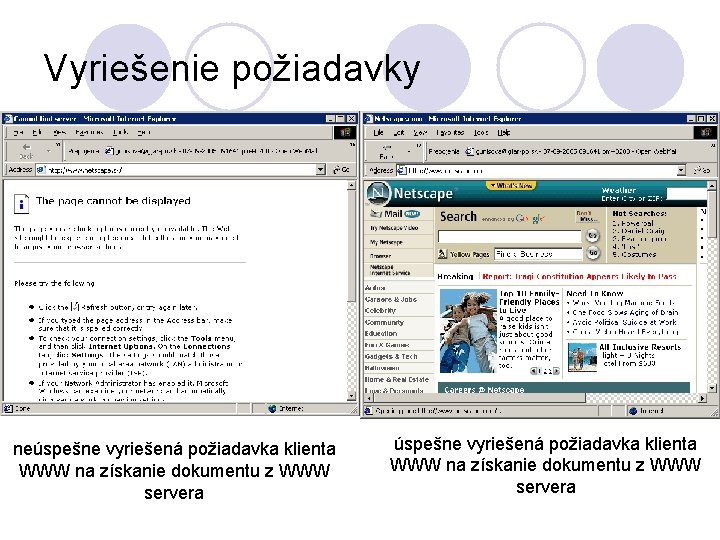Click scroll-down arrow of left window scrollbar
This screenshot has height=540, width=720.
(x=351, y=396)
